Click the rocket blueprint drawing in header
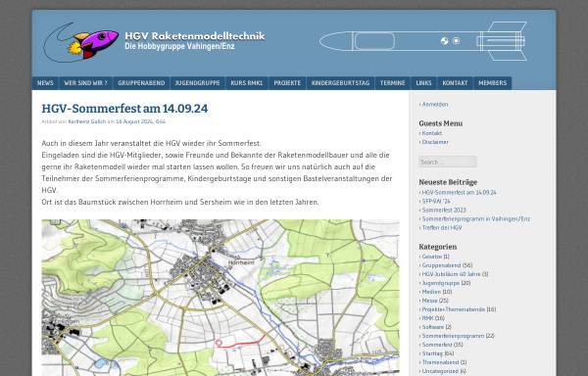 click(423, 41)
